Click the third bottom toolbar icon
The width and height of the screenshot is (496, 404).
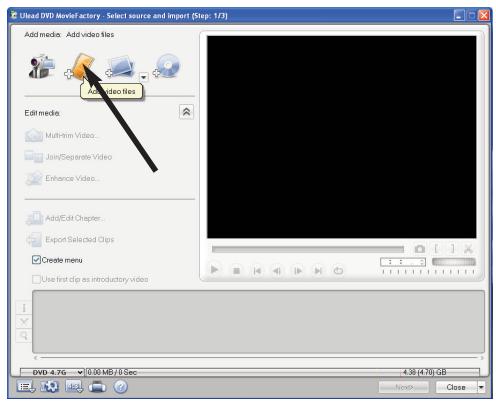74,387
